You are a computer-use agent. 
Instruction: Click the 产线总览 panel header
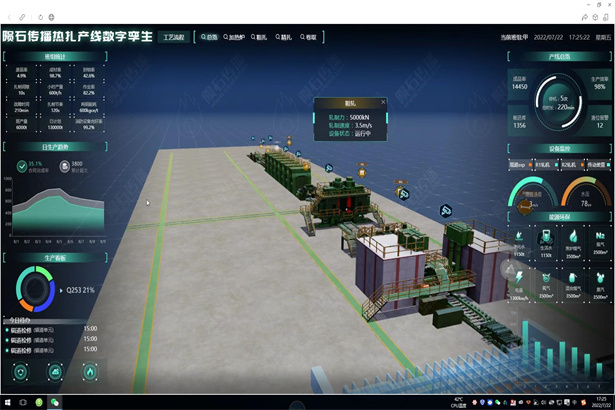(x=559, y=56)
